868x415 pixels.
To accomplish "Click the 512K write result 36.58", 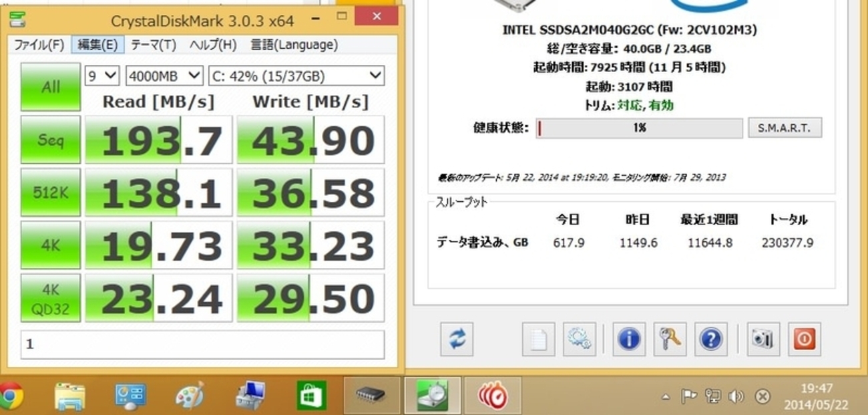I will tap(311, 192).
